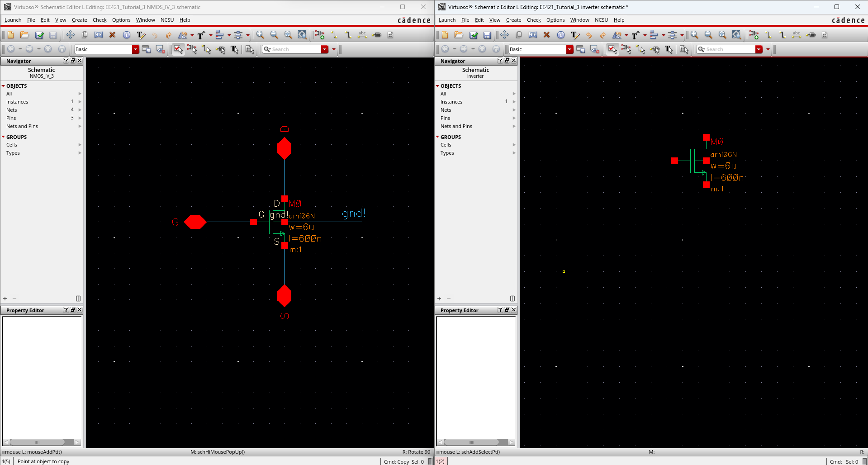Open Check menu in NMOS_IV_3 window
The height and width of the screenshot is (465, 868).
pos(100,20)
